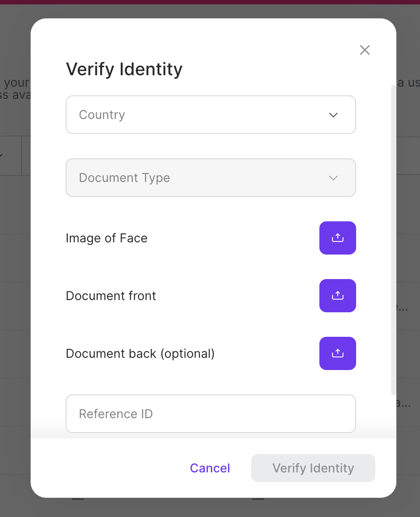Click the Image of Face label
The width and height of the screenshot is (420, 517).
click(106, 238)
